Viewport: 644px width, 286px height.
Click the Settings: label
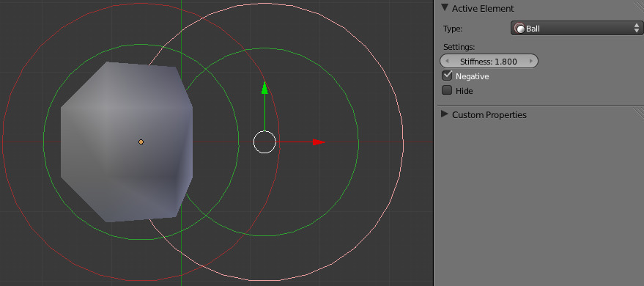459,47
